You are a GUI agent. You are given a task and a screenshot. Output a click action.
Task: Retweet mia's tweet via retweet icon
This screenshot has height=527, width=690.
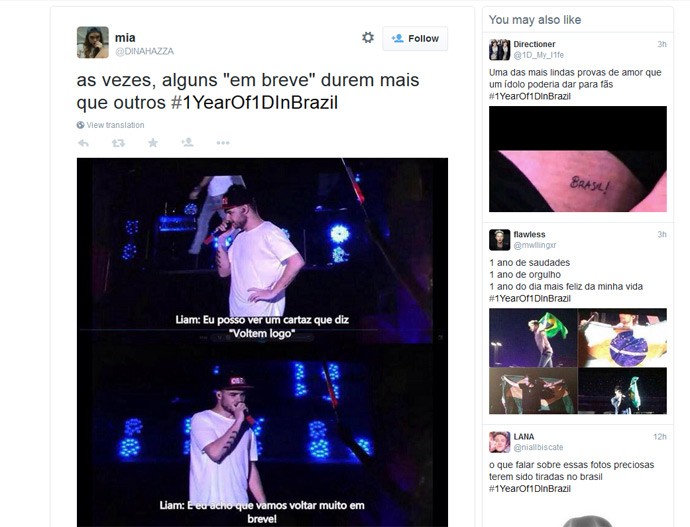[118, 143]
